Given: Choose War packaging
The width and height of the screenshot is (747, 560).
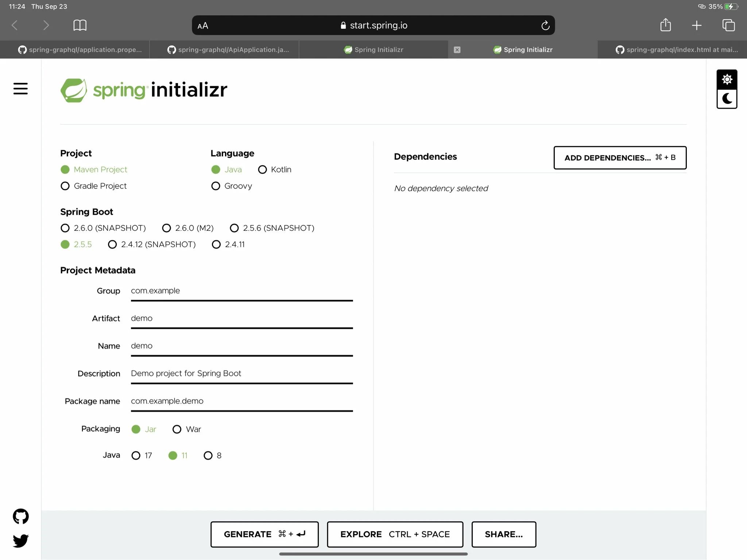Looking at the screenshot, I should click(187, 429).
